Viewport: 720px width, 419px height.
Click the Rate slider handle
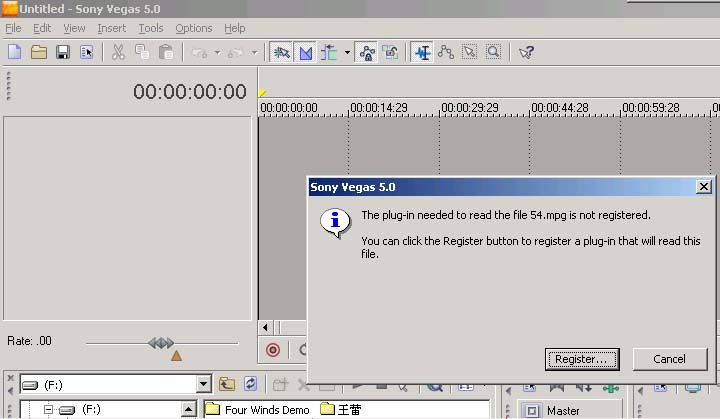(x=161, y=343)
